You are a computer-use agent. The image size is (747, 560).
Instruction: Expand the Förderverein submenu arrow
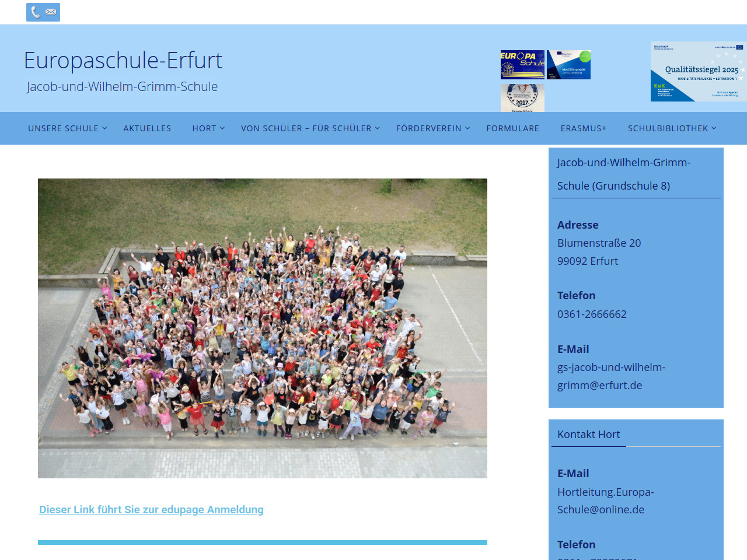[467, 128]
